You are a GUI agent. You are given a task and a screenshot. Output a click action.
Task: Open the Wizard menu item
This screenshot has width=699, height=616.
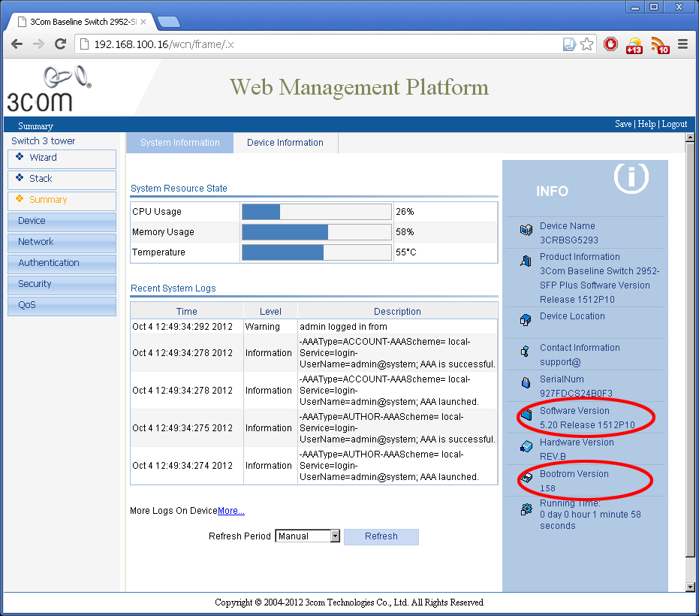point(62,159)
